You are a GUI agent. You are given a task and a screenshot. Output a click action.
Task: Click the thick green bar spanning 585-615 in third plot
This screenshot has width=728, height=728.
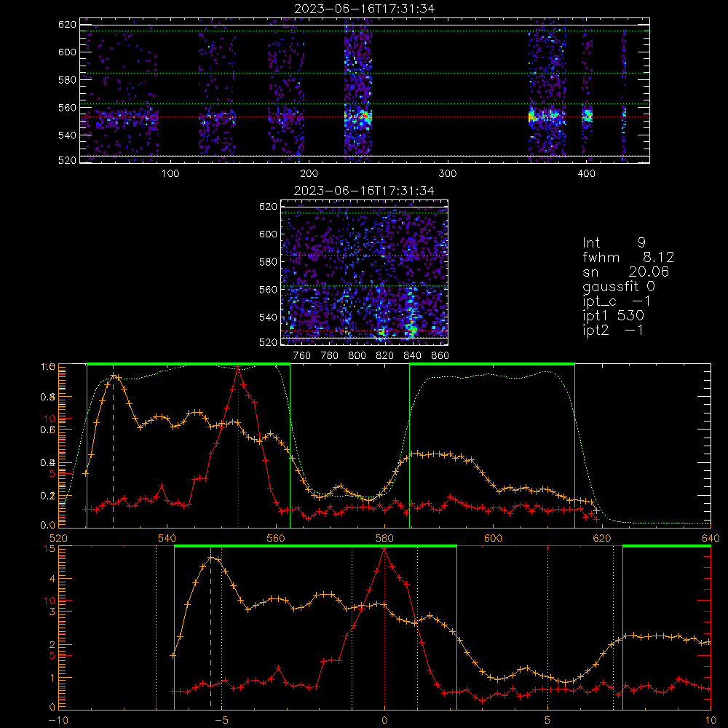click(492, 364)
